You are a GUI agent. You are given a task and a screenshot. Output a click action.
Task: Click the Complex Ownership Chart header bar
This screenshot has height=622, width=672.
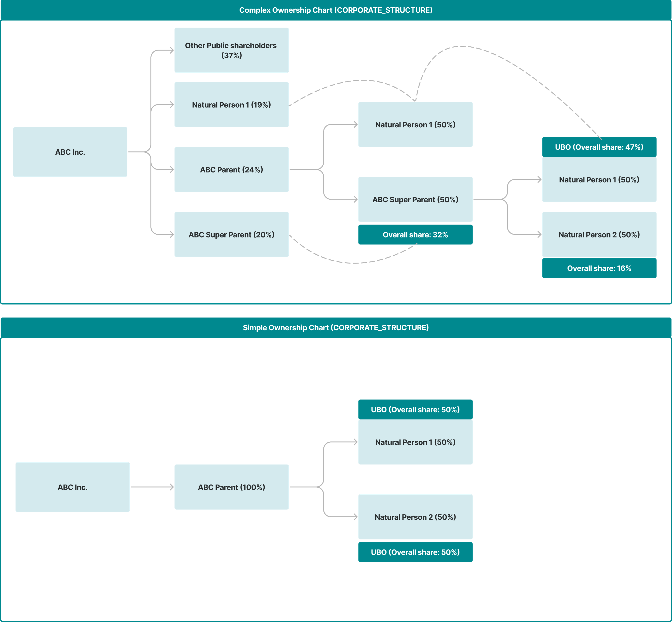[x=336, y=10]
